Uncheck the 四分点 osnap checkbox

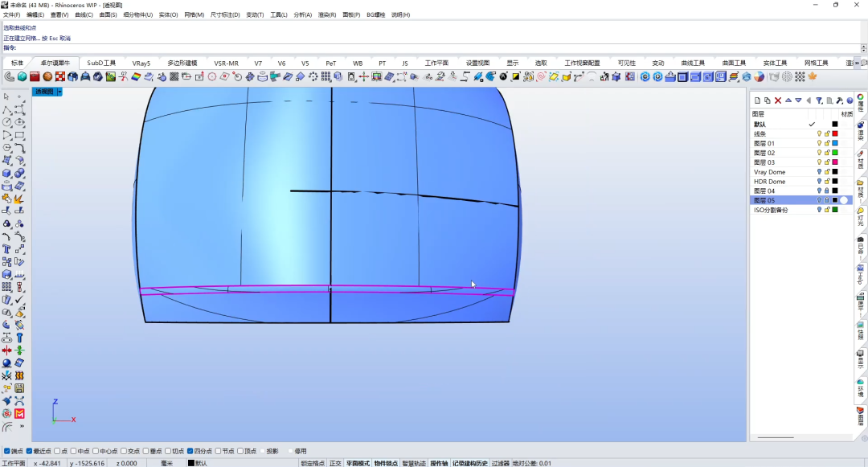tap(190, 452)
